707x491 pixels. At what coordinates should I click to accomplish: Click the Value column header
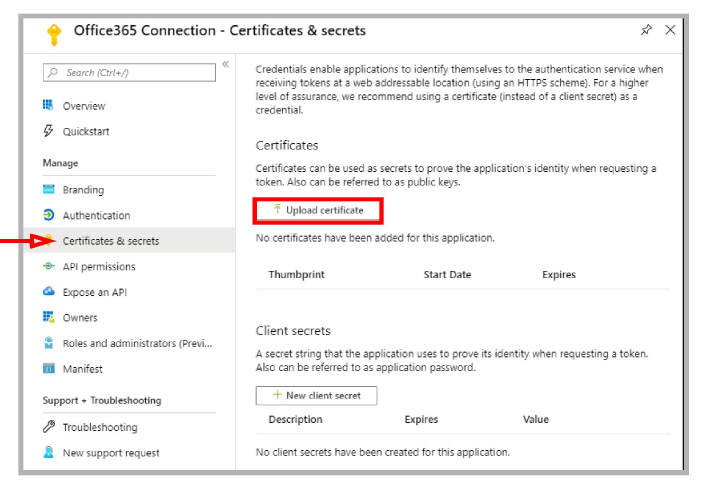pyautogui.click(x=536, y=419)
